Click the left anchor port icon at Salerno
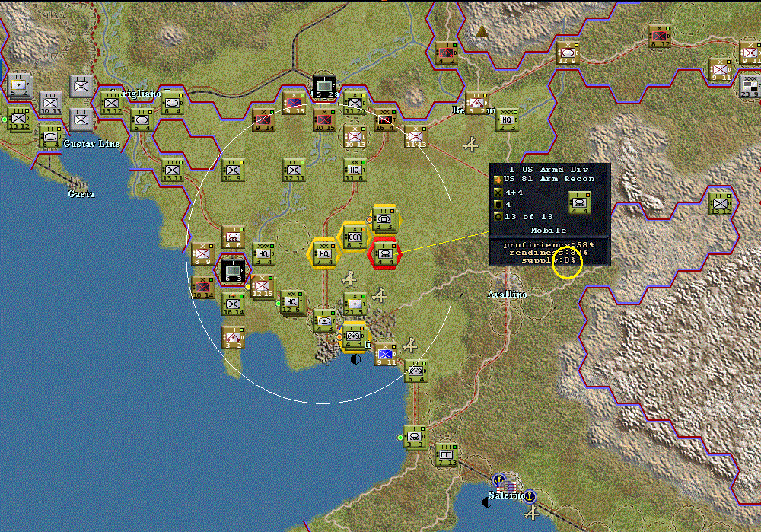The height and width of the screenshot is (532, 761). click(499, 480)
